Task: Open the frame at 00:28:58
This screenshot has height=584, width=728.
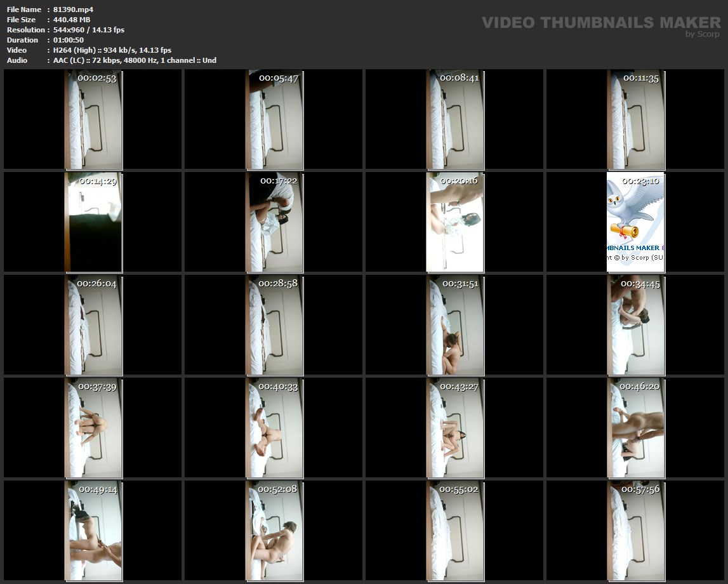Action: click(x=274, y=325)
